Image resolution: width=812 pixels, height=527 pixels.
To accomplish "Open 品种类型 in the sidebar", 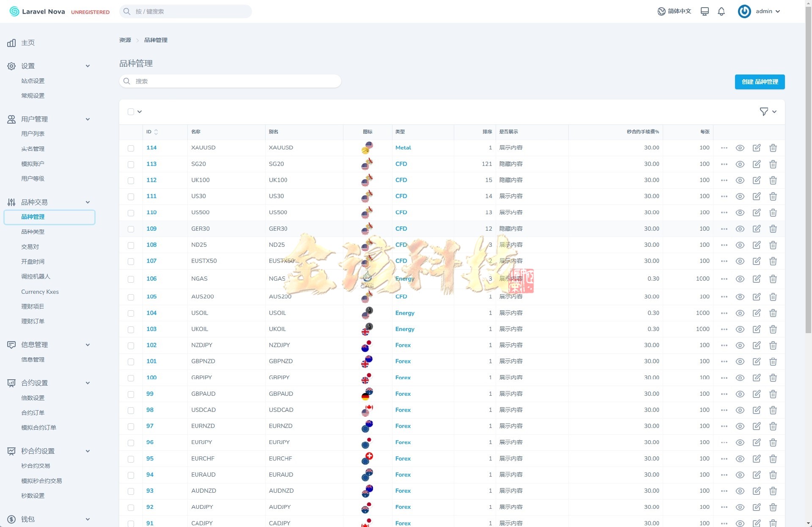I will click(x=33, y=232).
